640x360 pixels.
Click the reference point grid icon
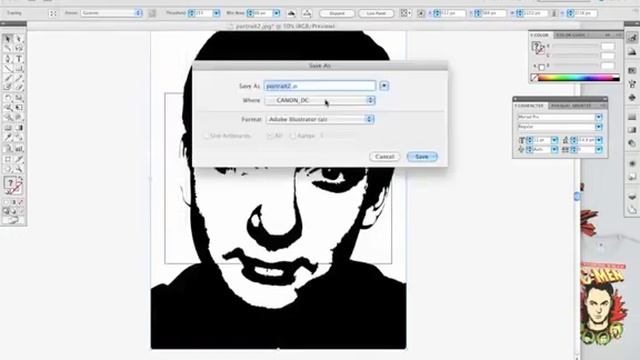404,13
